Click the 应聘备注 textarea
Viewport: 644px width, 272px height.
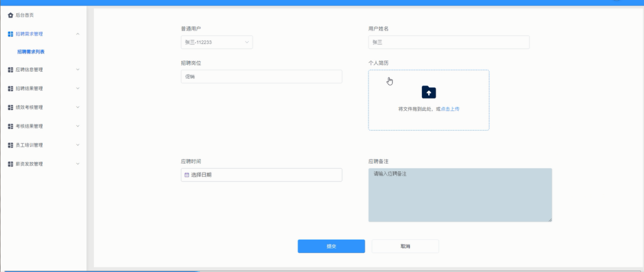pyautogui.click(x=460, y=195)
